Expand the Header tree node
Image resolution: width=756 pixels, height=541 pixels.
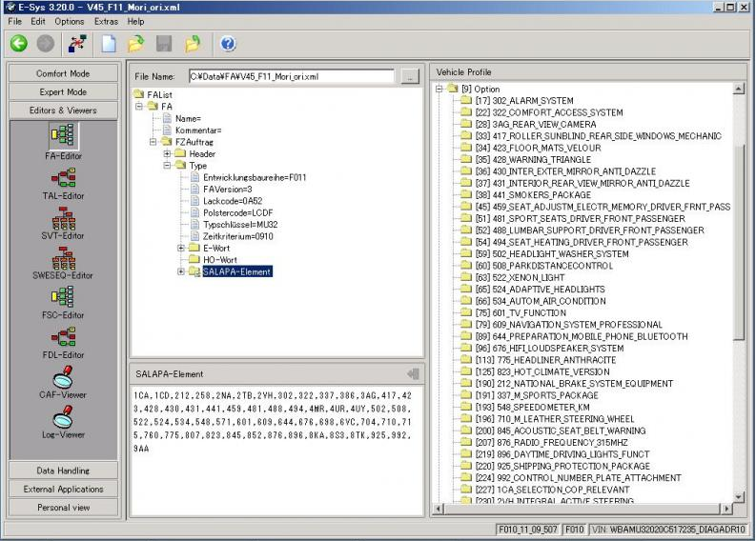click(167, 153)
